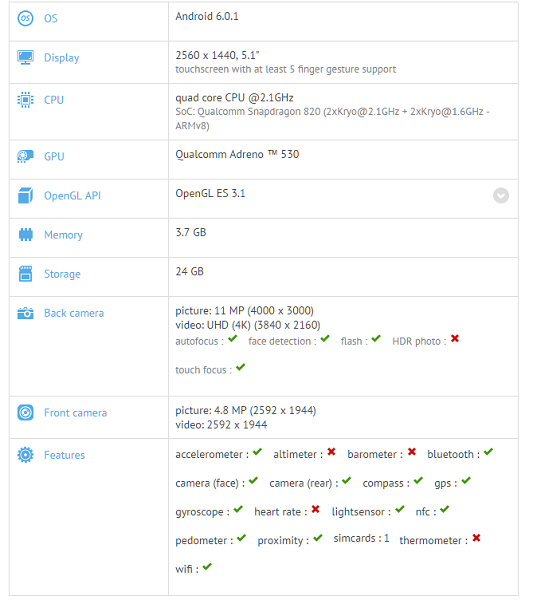Click the red X beside heart rate
The height and width of the screenshot is (600, 533).
pyautogui.click(x=315, y=509)
